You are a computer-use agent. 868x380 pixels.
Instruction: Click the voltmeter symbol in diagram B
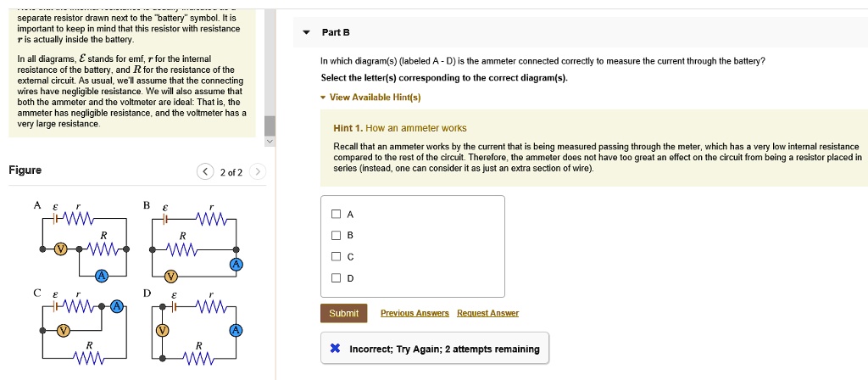tap(171, 276)
